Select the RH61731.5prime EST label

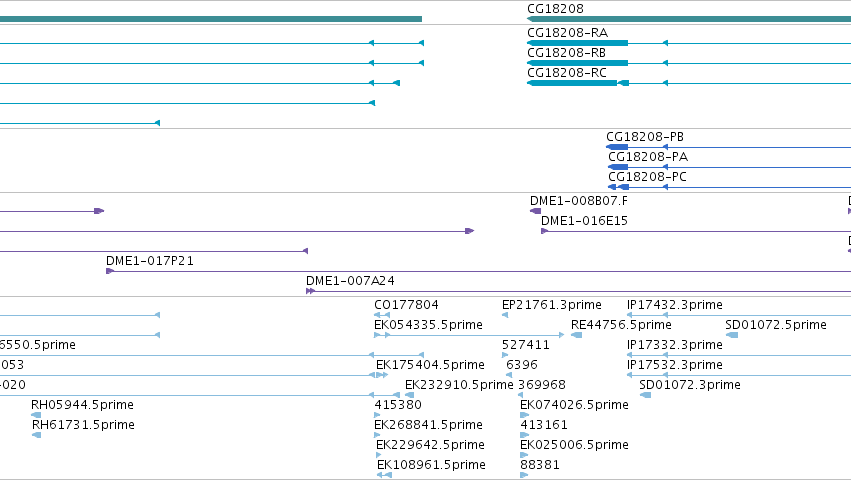(x=83, y=425)
